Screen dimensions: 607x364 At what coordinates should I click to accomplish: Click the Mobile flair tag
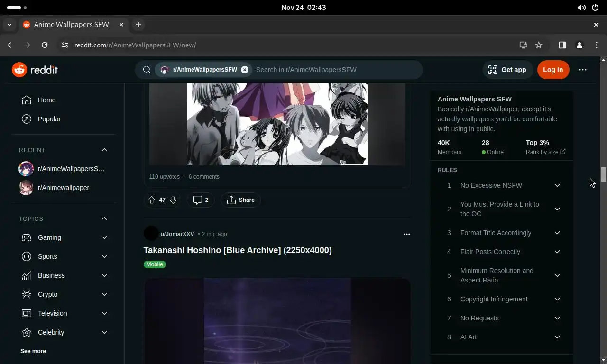(155, 264)
